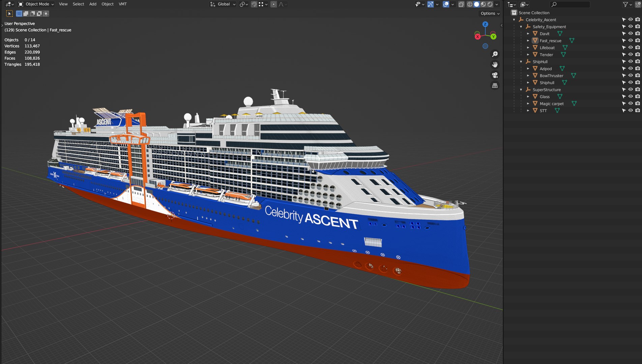Viewport: 642px width, 364px height.
Task: Open the Object Mode dropdown
Action: (36, 4)
